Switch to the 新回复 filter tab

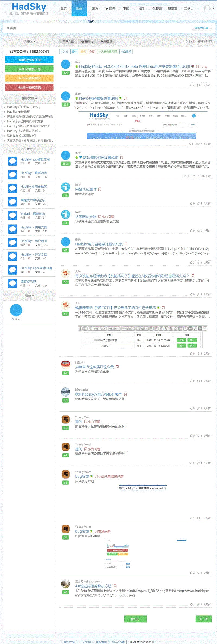coord(106,42)
